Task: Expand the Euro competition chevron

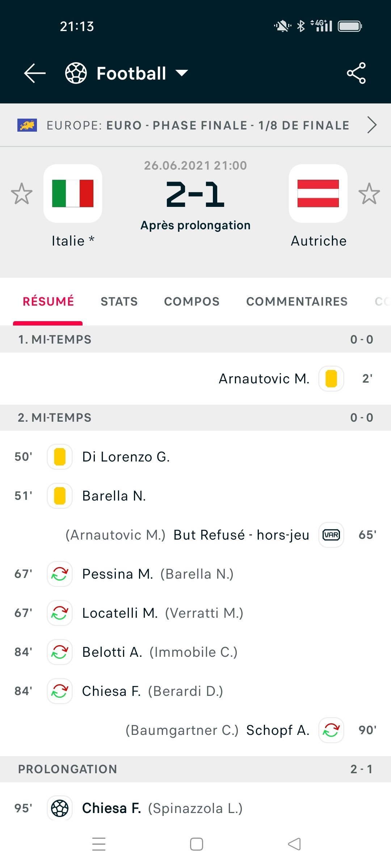Action: click(372, 125)
